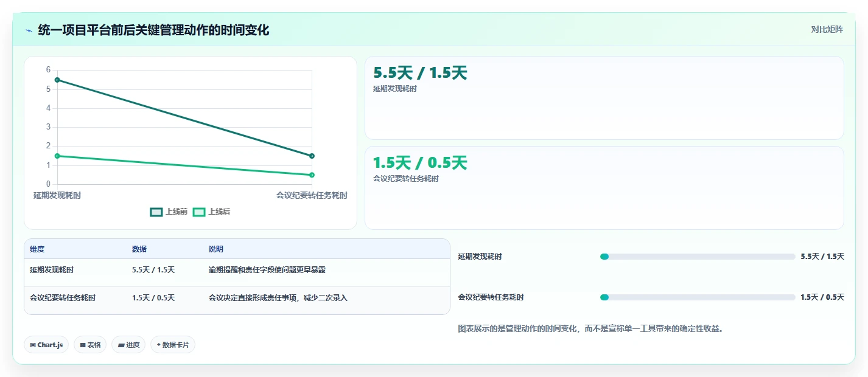Click table cell 5.5天 / 1.5天
868x377 pixels.
pos(153,270)
